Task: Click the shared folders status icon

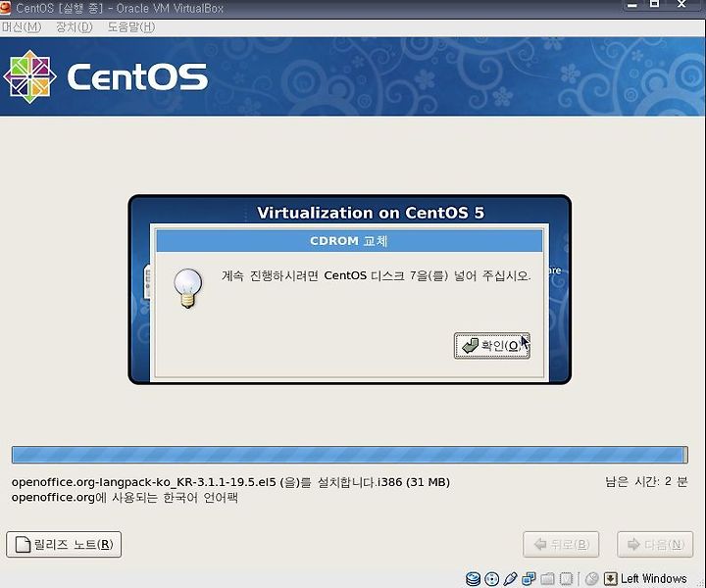Action: [x=547, y=578]
